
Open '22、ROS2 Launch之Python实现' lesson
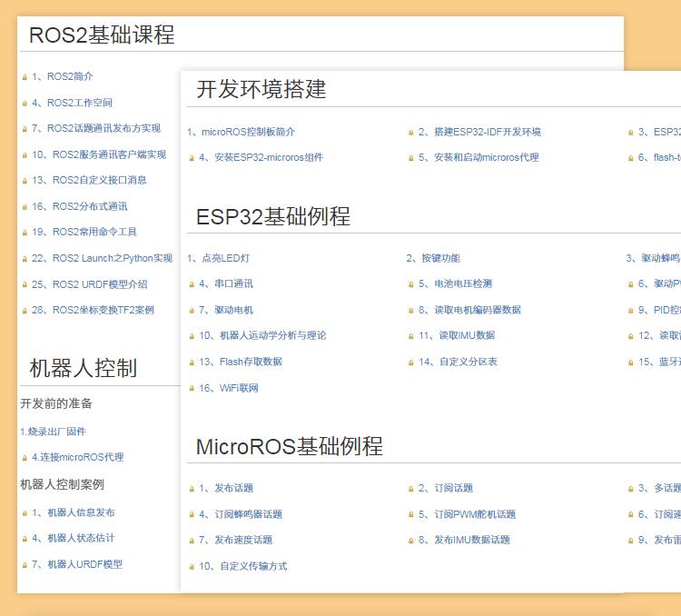pos(102,258)
